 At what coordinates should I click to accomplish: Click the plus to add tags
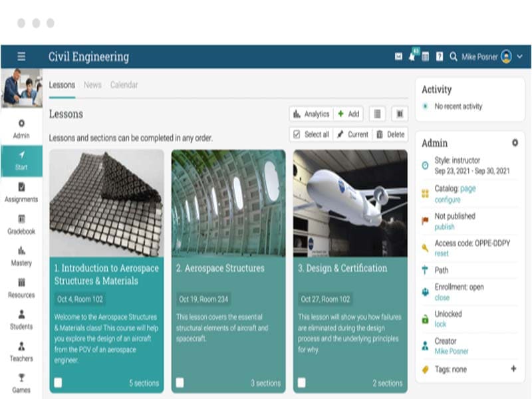pyautogui.click(x=513, y=369)
